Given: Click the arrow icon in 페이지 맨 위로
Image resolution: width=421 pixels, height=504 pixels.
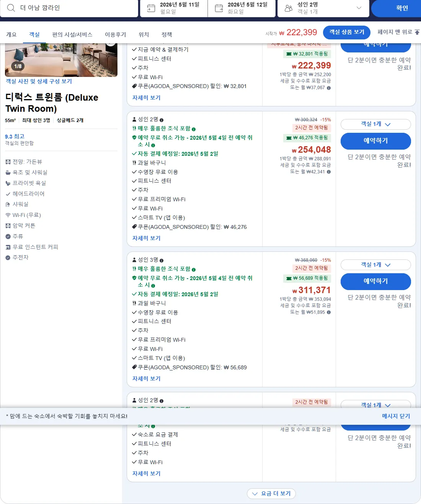Looking at the screenshot, I should pos(417,32).
